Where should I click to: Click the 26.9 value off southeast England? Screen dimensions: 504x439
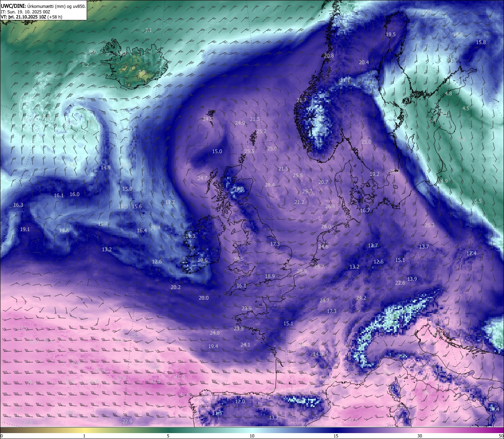pyautogui.click(x=302, y=271)
